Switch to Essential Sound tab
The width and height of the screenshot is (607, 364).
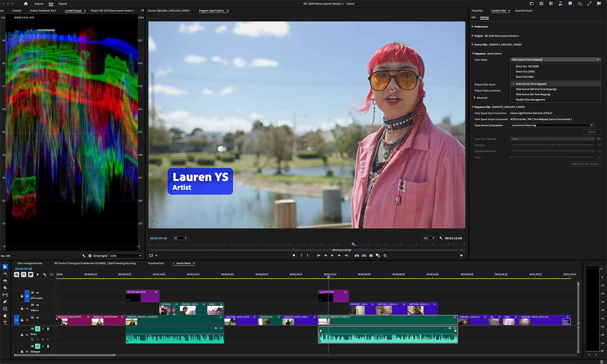[x=523, y=10]
